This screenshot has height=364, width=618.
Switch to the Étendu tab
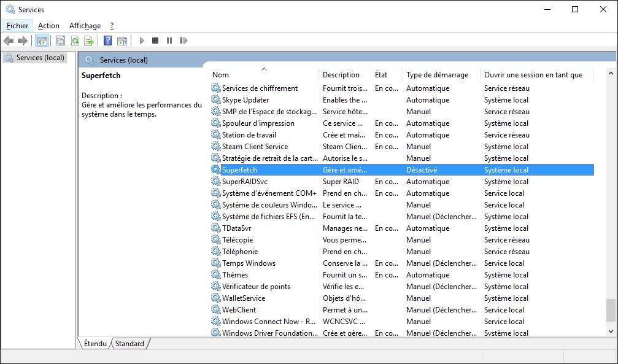pyautogui.click(x=95, y=344)
